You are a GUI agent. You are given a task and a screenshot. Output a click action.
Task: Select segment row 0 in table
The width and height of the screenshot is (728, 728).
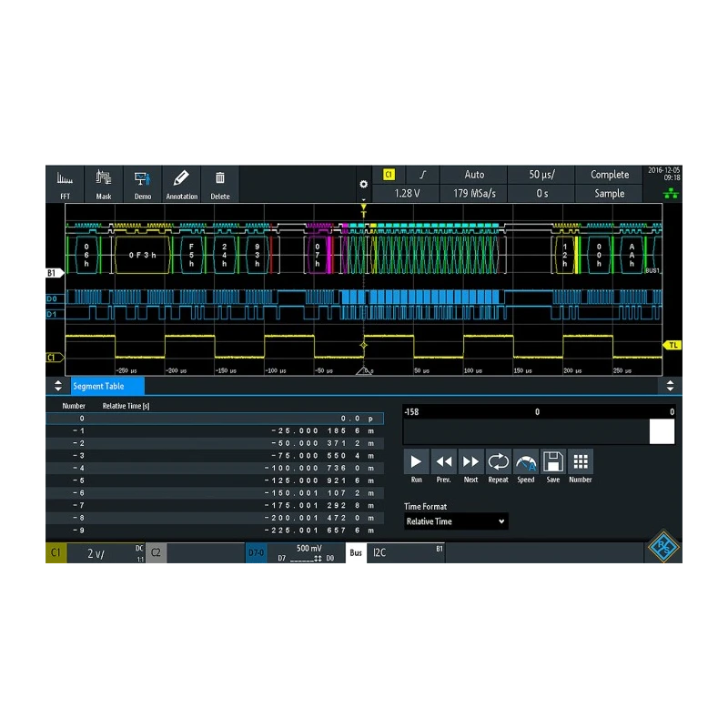[215, 419]
